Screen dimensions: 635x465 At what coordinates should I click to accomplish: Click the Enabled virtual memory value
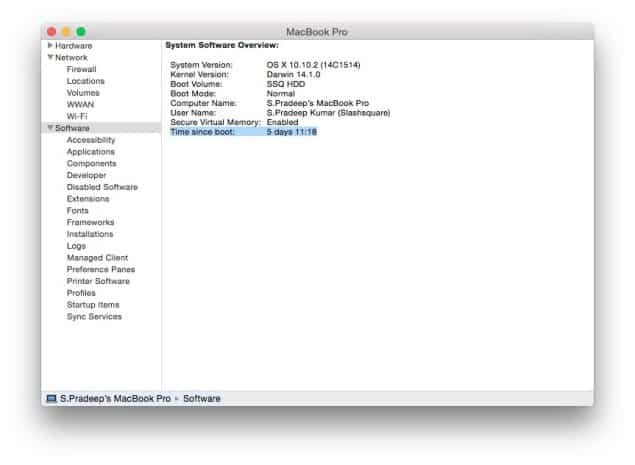(282, 122)
